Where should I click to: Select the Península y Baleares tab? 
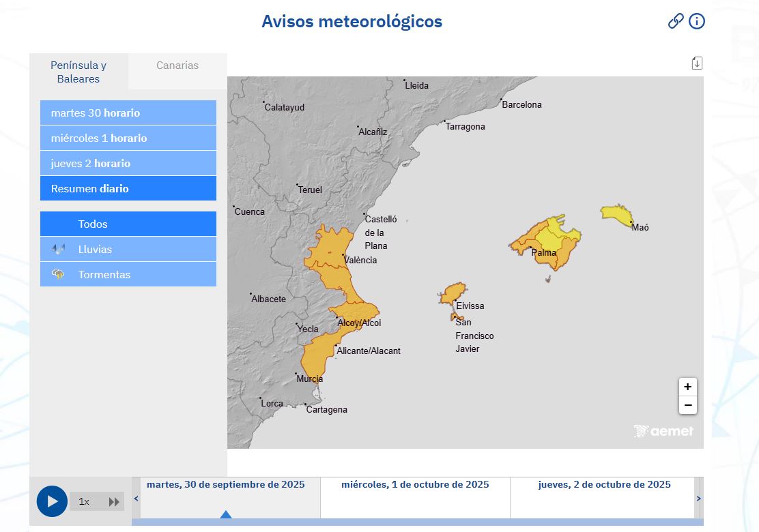[78, 72]
